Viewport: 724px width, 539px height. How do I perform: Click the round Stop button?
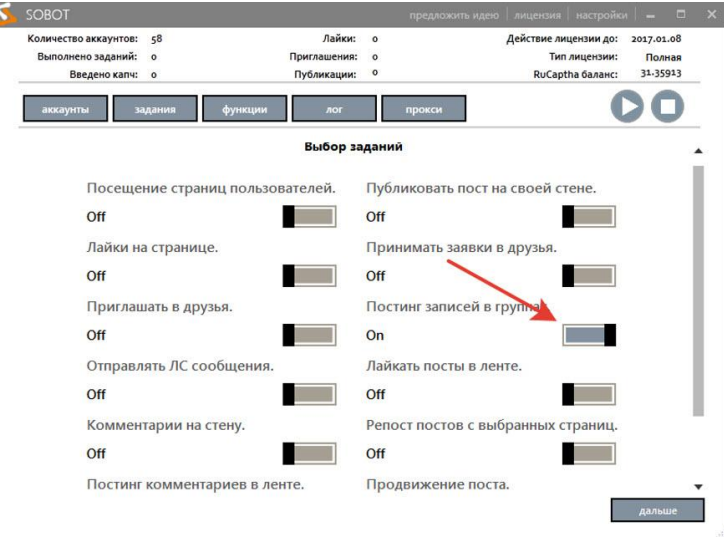click(667, 109)
